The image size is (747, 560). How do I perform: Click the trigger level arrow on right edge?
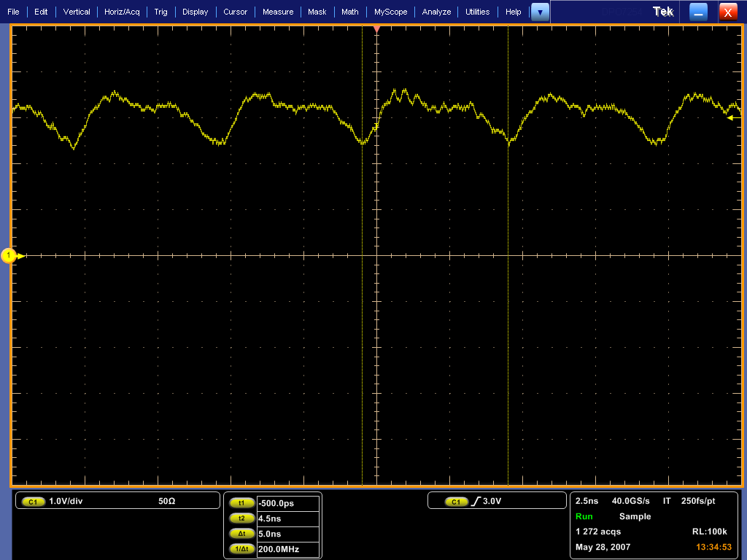[734, 117]
